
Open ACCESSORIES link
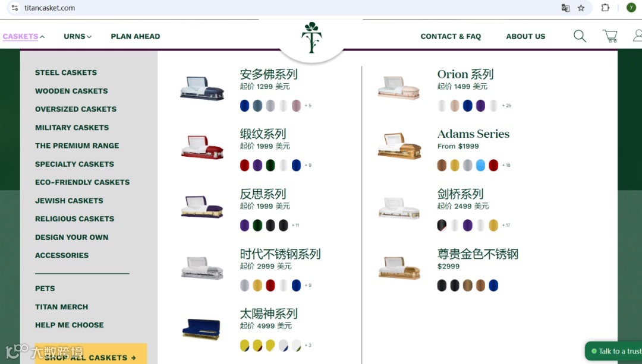[x=62, y=255]
